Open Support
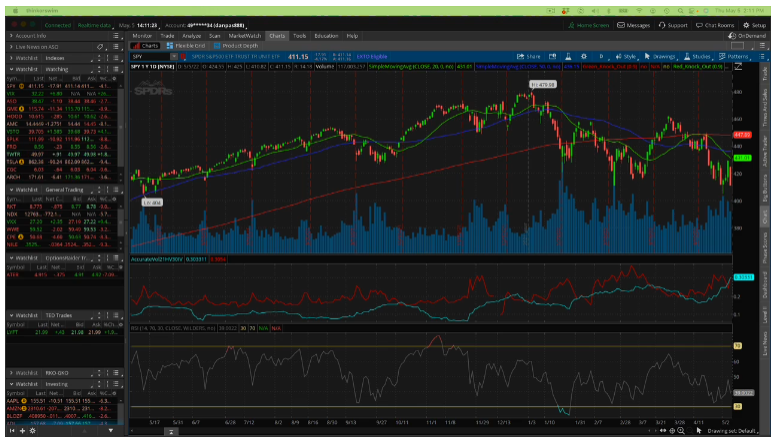Screen dimensions: 780x442 coord(673,25)
